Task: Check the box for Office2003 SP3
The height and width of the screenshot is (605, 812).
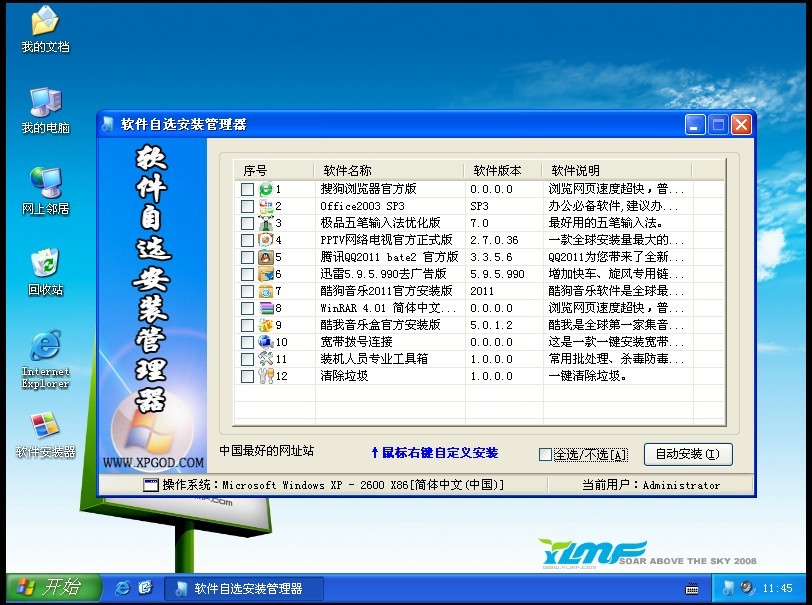Action: point(248,207)
